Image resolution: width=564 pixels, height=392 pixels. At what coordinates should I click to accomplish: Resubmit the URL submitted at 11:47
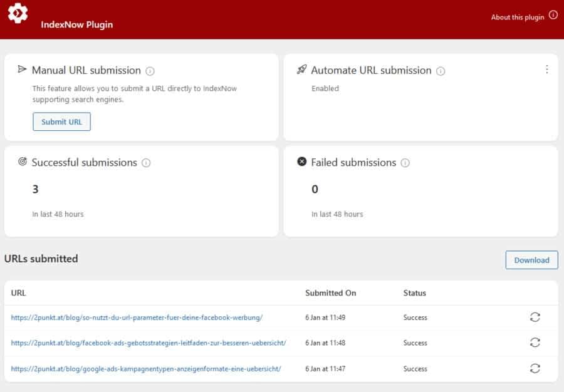(535, 368)
